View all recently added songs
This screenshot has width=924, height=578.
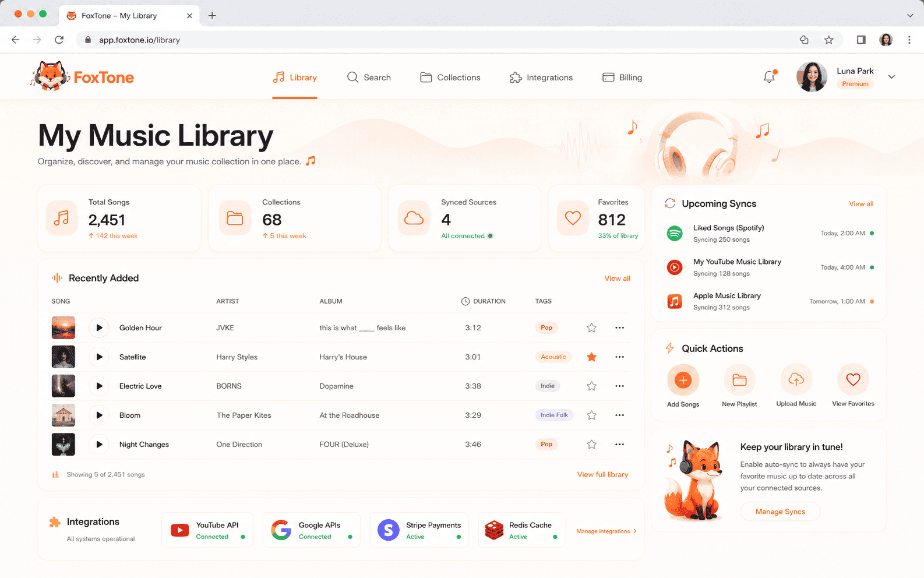point(617,279)
